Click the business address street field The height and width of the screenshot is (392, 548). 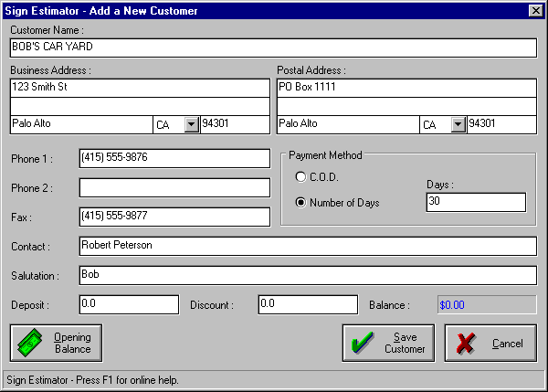click(x=137, y=89)
